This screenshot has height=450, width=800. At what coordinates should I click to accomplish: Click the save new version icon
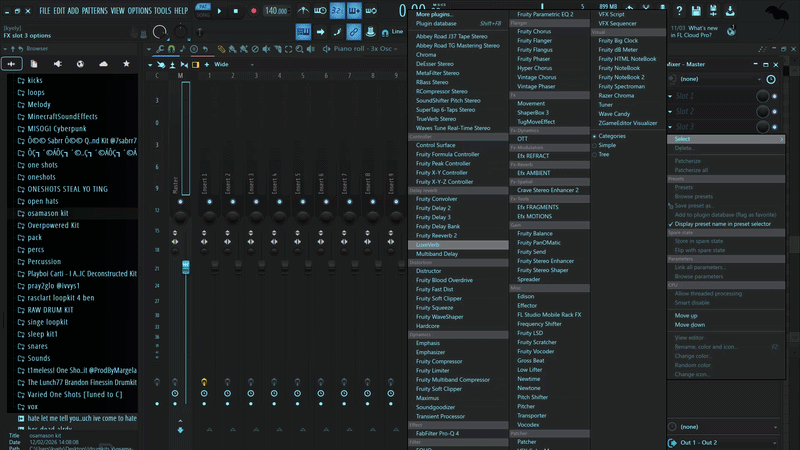pos(713,11)
